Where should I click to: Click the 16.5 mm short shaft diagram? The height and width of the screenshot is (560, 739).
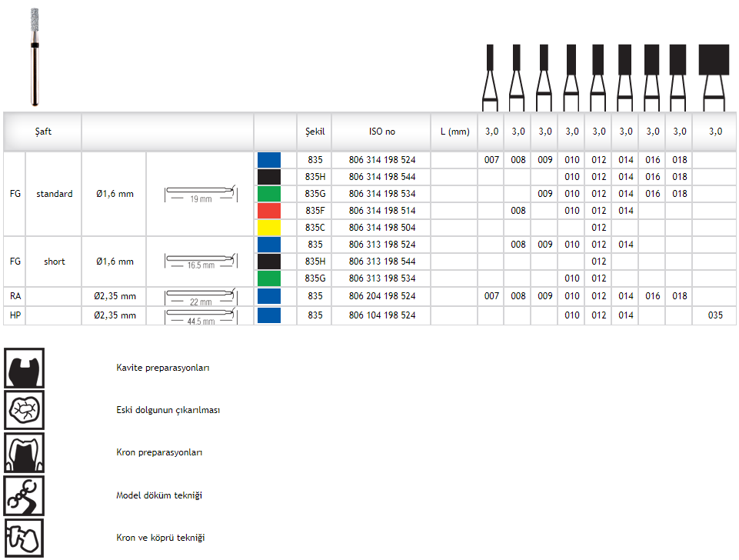tap(200, 262)
